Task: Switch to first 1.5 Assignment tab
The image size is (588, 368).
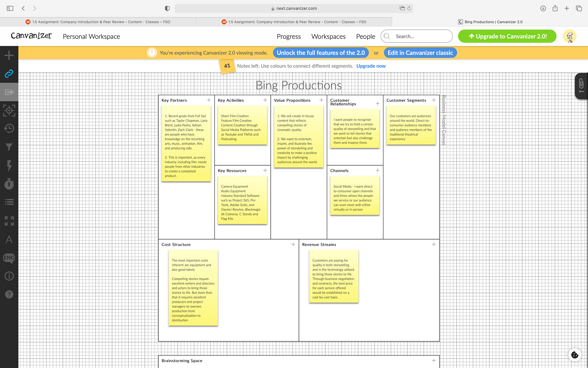Action: coord(98,22)
